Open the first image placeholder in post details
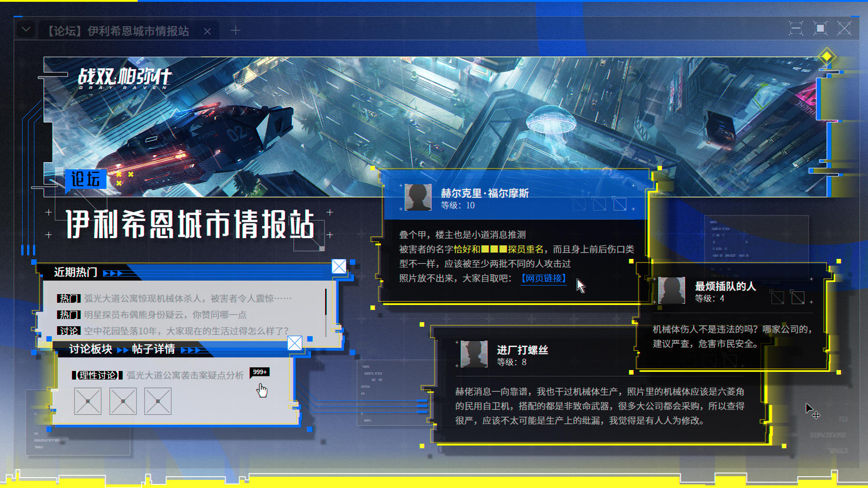The image size is (868, 488). (x=88, y=401)
